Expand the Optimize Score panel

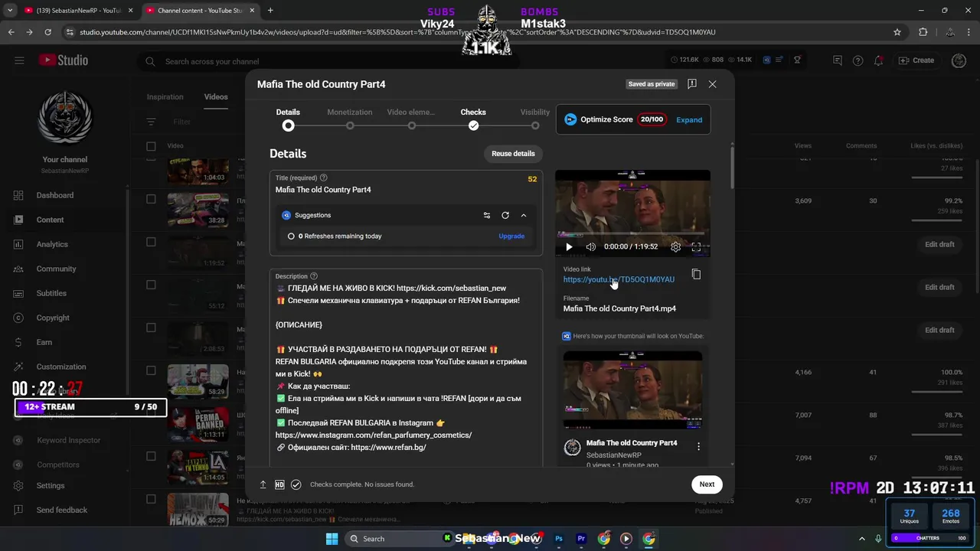689,119
